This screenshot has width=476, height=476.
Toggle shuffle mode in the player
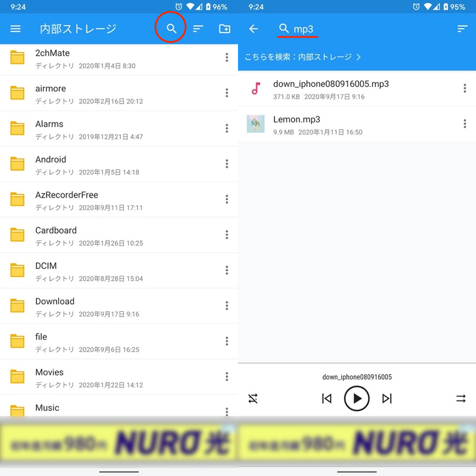[x=253, y=399]
